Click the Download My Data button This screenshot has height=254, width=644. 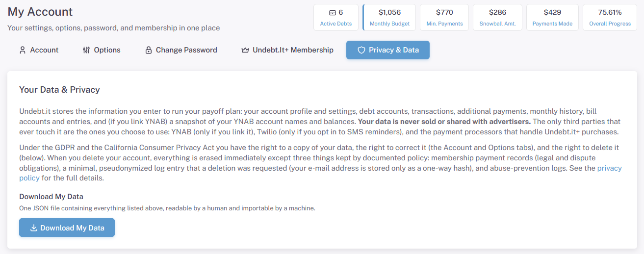click(x=67, y=228)
